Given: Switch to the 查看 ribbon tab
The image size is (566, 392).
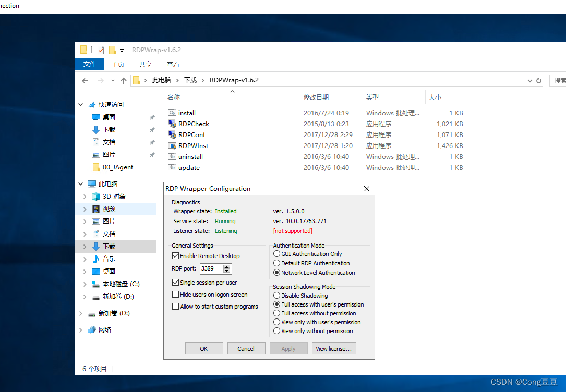Looking at the screenshot, I should (173, 64).
